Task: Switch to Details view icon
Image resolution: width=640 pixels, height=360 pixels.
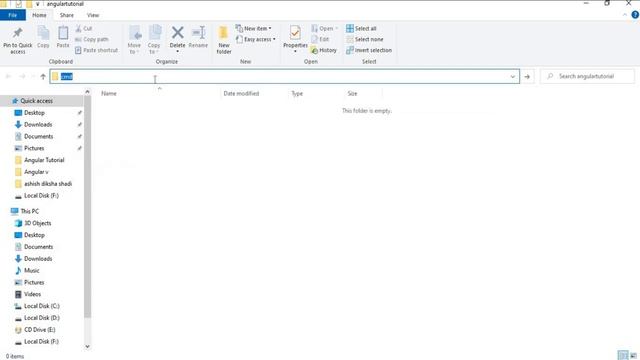Action: [623, 356]
